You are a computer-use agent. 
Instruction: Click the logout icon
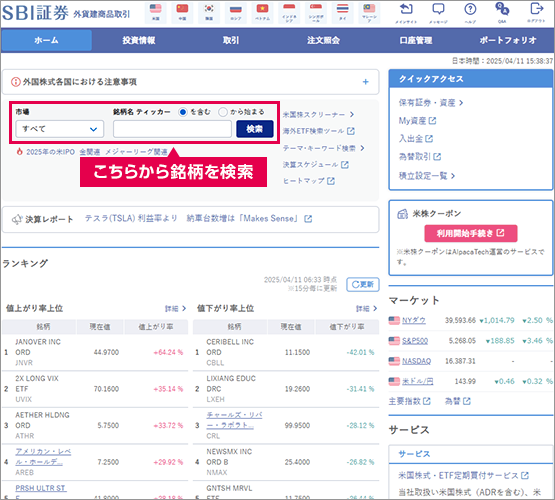click(x=537, y=12)
